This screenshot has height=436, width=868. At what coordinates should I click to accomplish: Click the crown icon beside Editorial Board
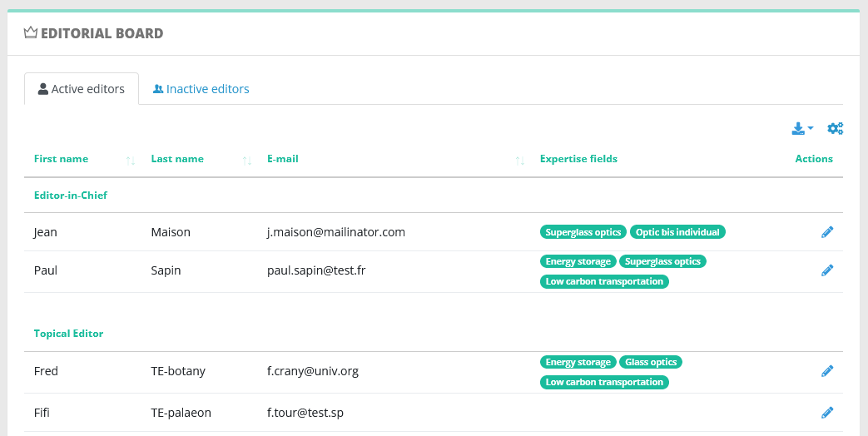click(31, 32)
